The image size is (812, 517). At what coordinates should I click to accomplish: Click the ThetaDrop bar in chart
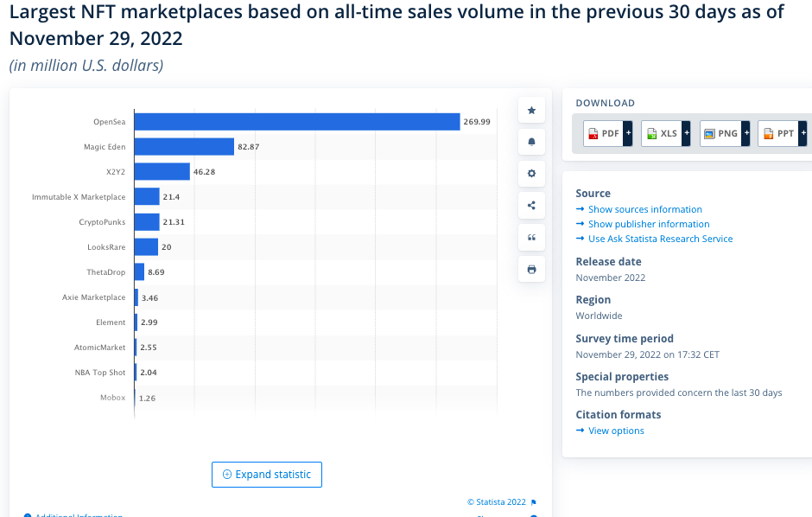139,272
